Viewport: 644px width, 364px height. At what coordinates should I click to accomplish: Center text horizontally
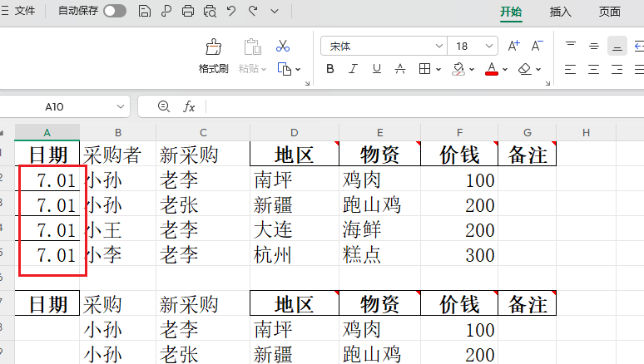[x=593, y=69]
